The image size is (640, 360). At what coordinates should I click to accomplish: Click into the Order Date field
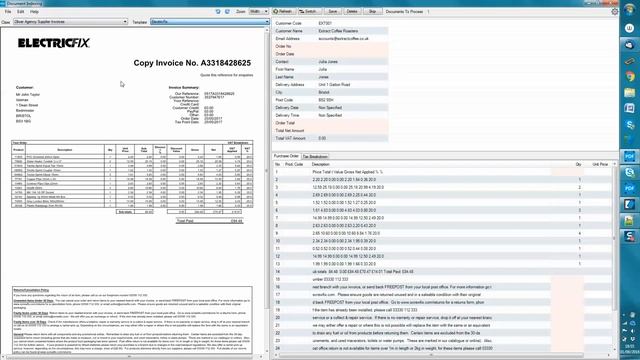(353, 54)
